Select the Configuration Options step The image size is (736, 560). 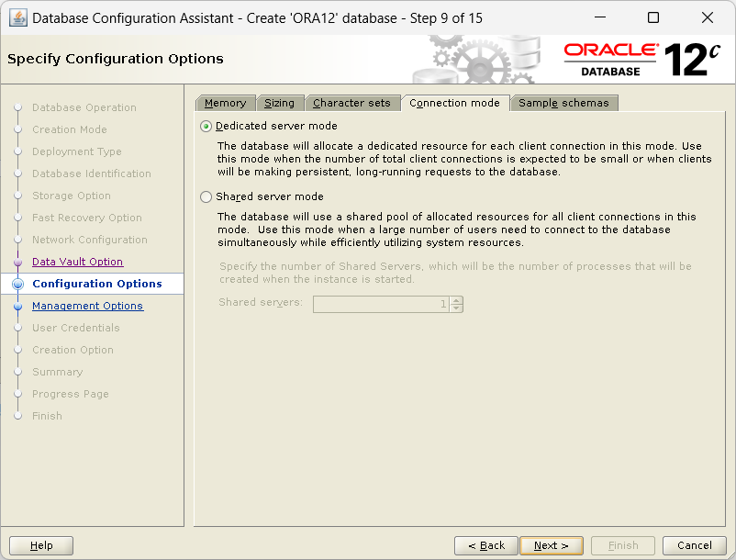(97, 284)
